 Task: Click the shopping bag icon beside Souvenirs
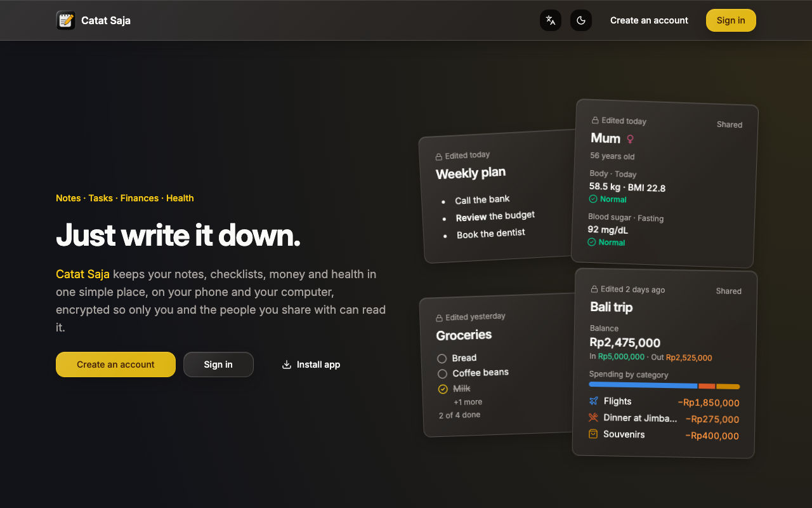[x=593, y=434]
